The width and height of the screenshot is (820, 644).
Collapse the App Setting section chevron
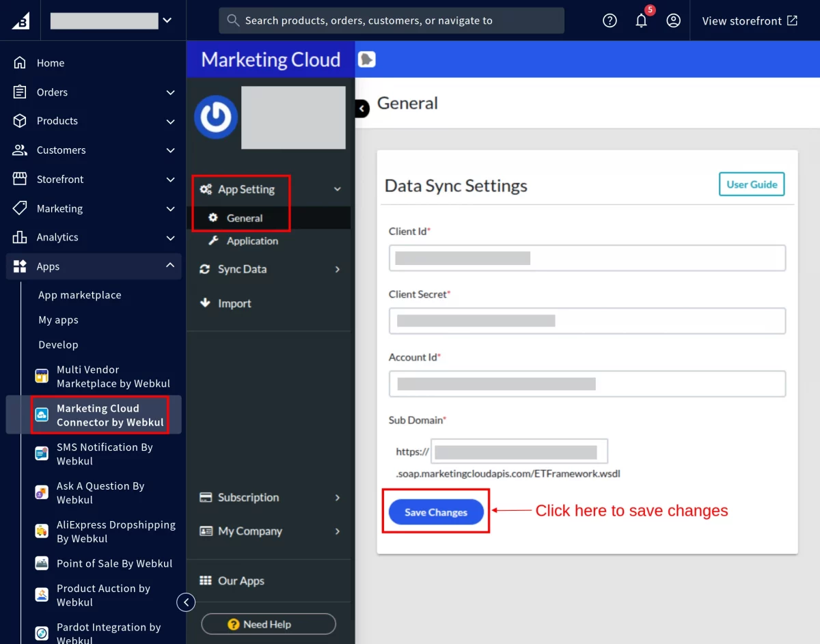pyautogui.click(x=337, y=189)
